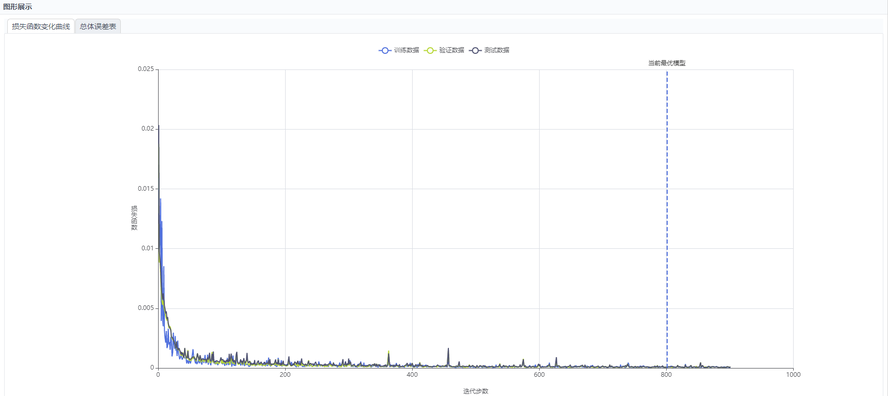The height and width of the screenshot is (396, 888).
Task: Click the 0.02 tick label on the y-axis
Action: (x=147, y=129)
